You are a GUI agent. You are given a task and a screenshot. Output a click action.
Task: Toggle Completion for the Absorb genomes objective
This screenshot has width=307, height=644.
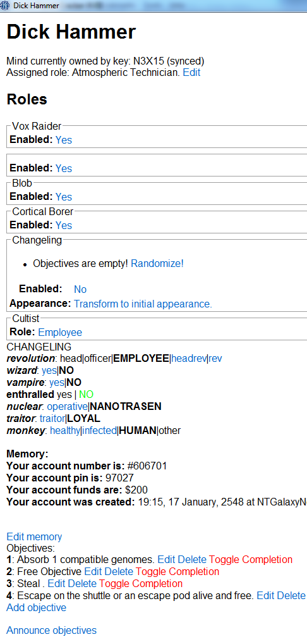[250, 559]
